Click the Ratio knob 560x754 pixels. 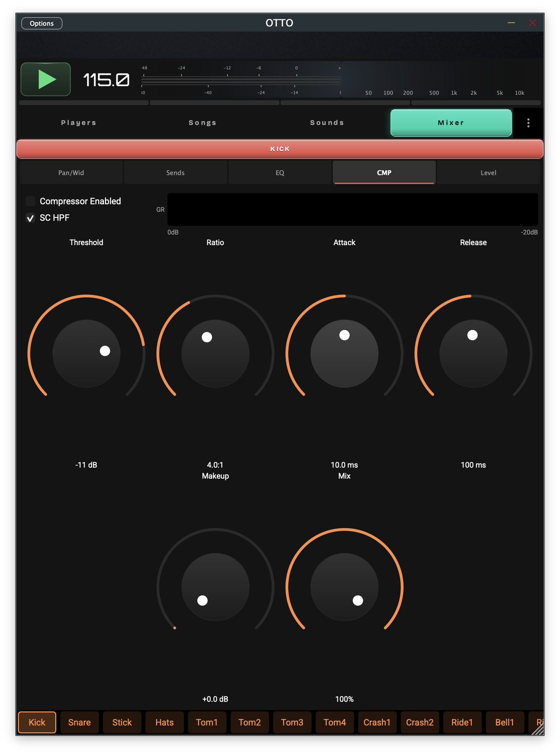215,354
